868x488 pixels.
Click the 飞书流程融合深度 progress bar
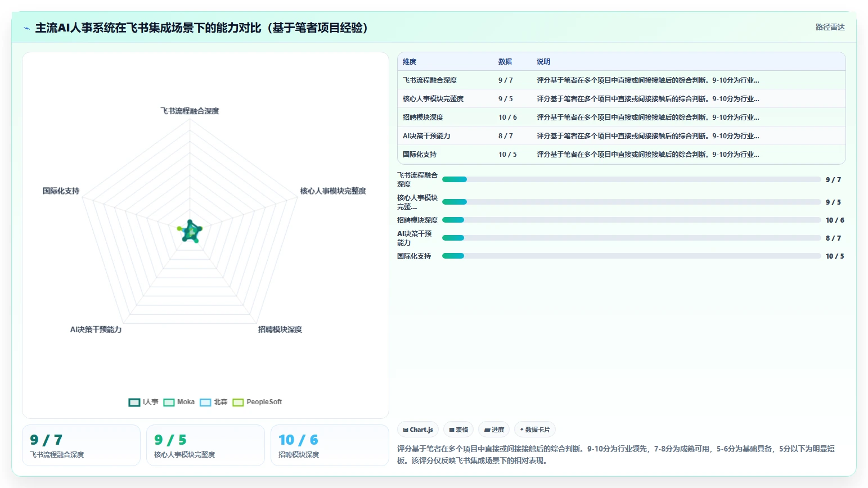632,179
